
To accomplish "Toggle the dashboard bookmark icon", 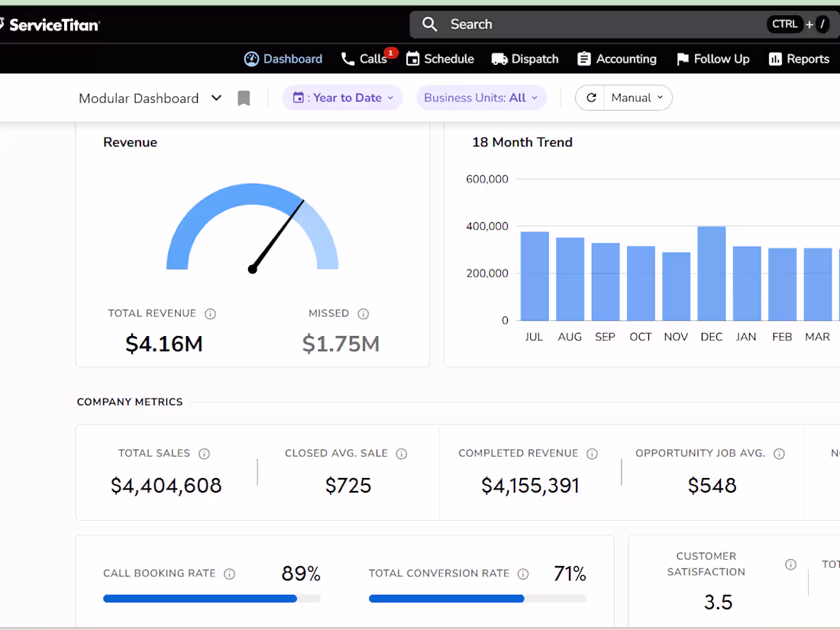I will [244, 98].
